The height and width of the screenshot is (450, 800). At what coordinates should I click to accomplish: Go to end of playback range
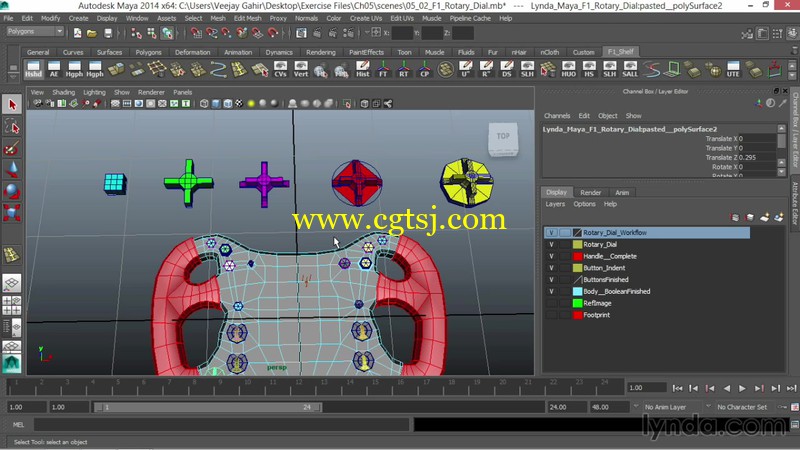[x=791, y=388]
